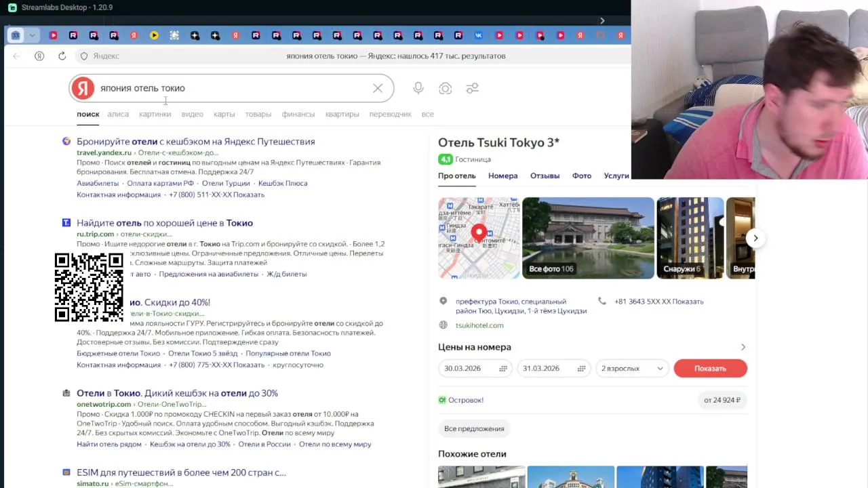
Task: Open the 'Все фото 106' thumbnail
Action: point(588,238)
